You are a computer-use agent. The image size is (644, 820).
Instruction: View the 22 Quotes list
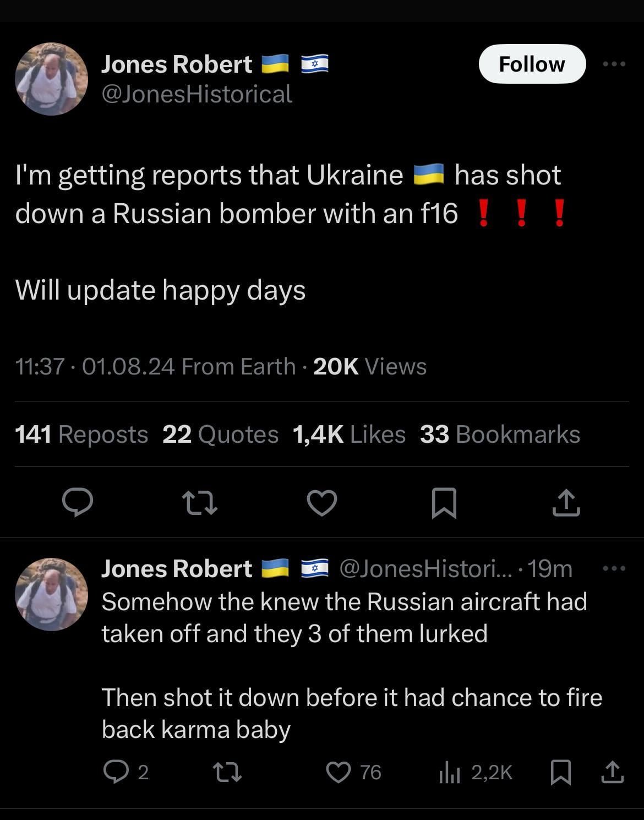[220, 435]
